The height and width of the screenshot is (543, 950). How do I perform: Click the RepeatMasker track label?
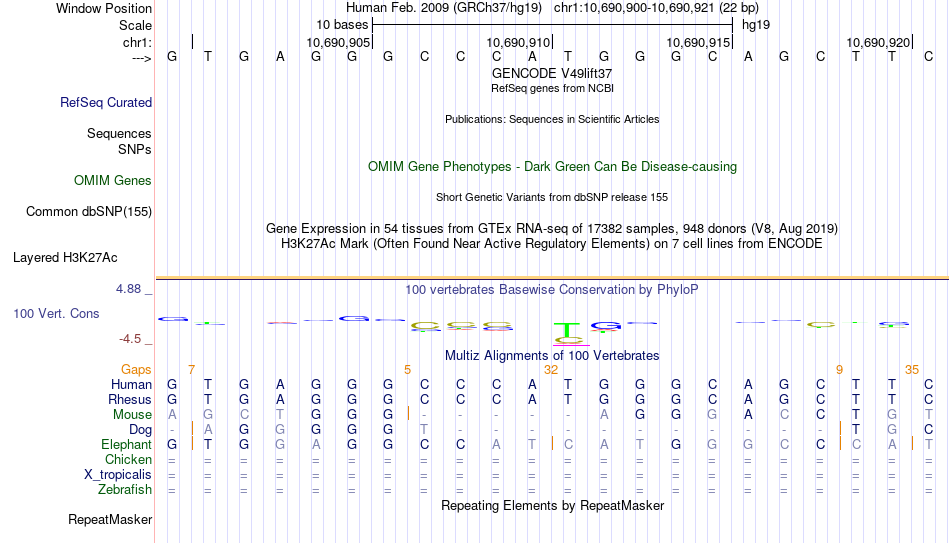click(110, 519)
